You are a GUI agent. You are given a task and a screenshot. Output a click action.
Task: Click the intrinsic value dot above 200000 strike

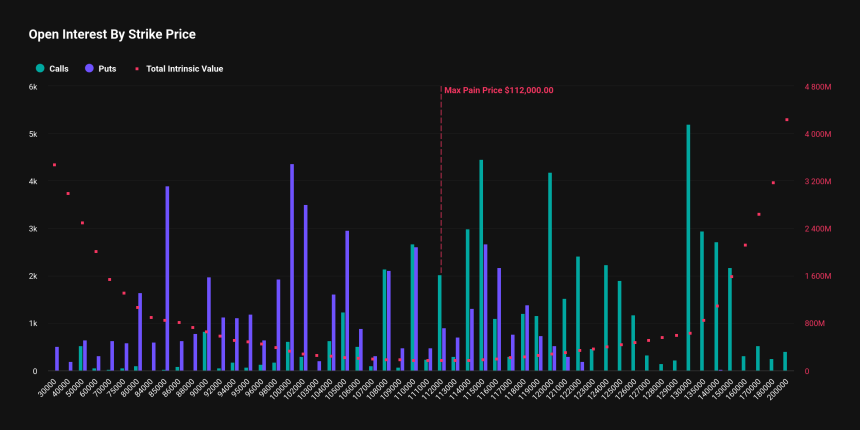(x=787, y=120)
